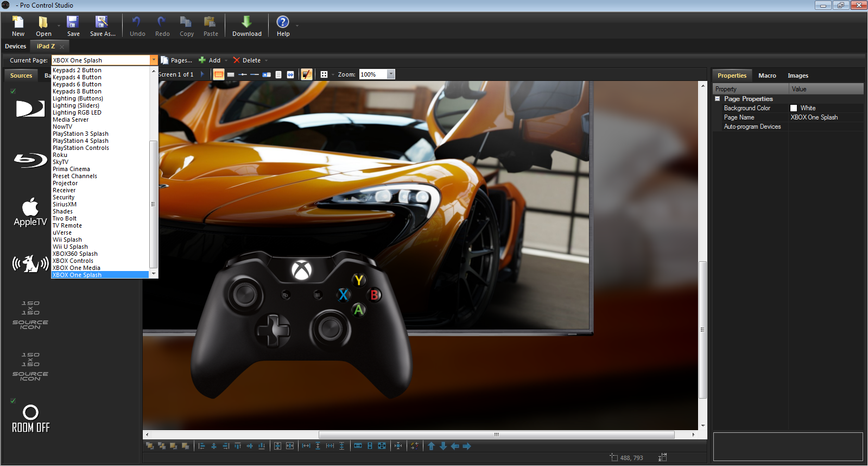The width and height of the screenshot is (868, 466).
Task: Align selected objects to top edges
Action: pyautogui.click(x=238, y=446)
